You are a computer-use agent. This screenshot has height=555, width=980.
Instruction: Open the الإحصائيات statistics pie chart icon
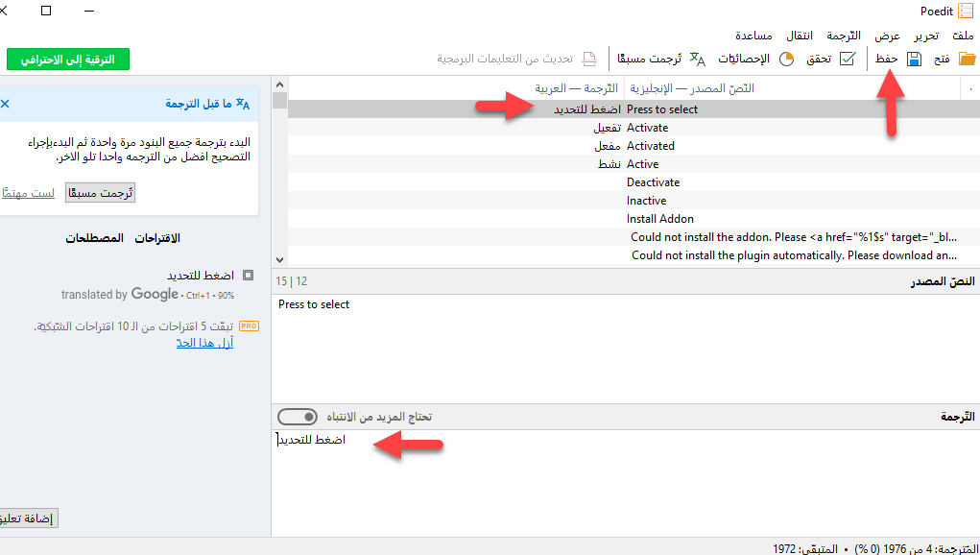pyautogui.click(x=786, y=59)
